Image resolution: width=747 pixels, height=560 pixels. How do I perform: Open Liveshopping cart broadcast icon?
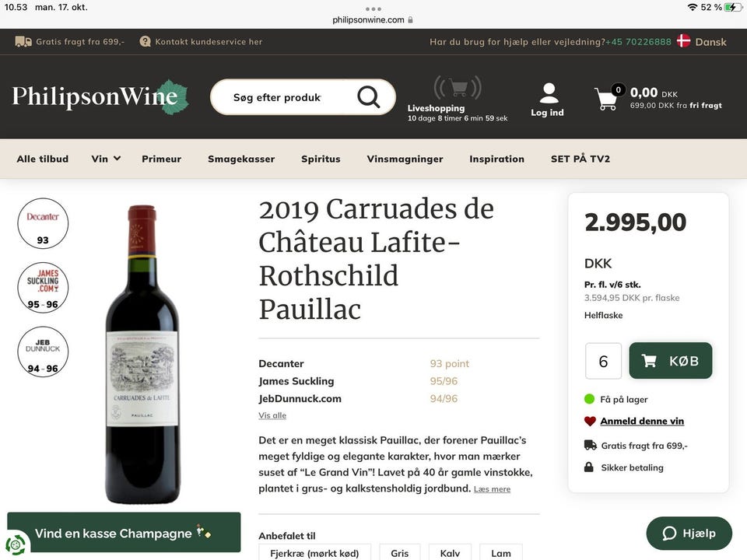click(x=458, y=88)
